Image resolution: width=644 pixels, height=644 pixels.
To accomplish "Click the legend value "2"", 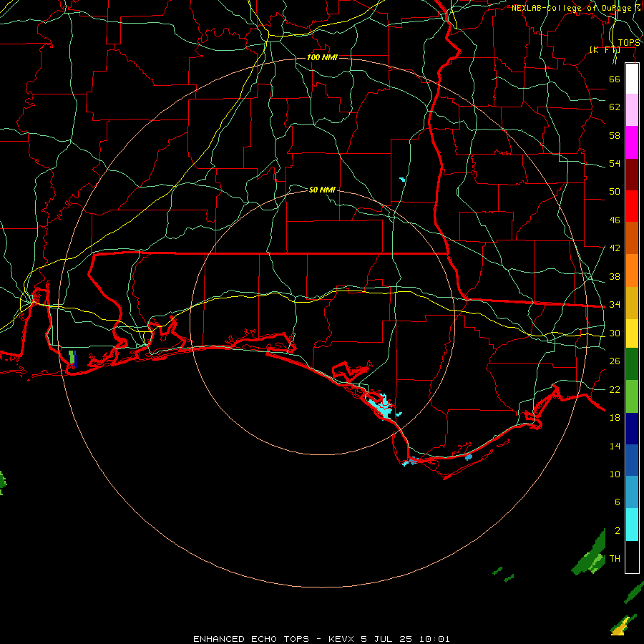I will click(x=617, y=531).
